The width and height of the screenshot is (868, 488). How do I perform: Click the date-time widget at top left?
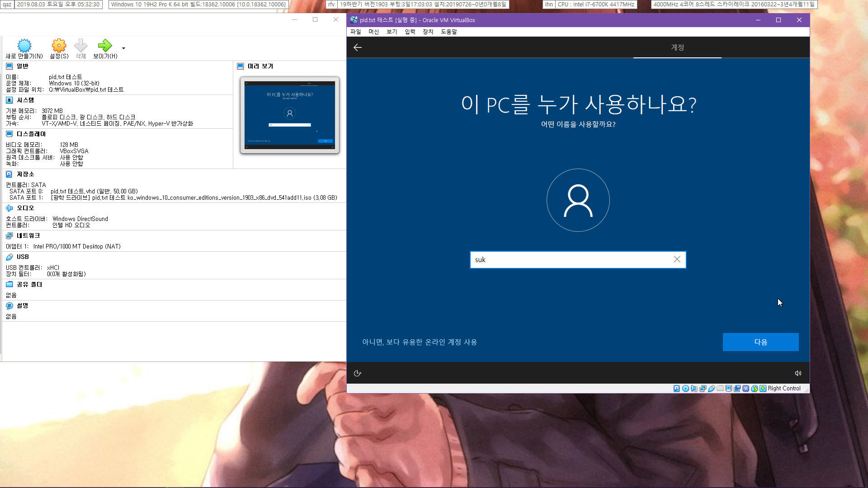pyautogui.click(x=58, y=4)
